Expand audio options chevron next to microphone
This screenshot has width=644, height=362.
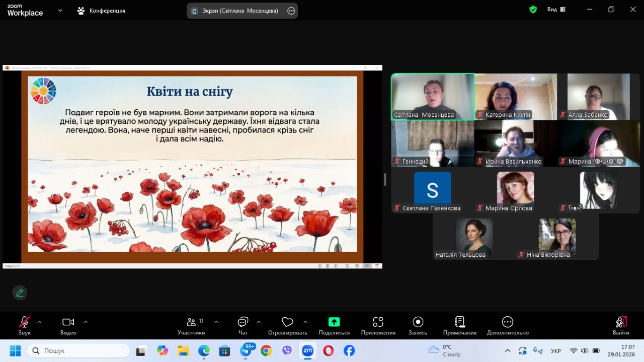(40, 322)
